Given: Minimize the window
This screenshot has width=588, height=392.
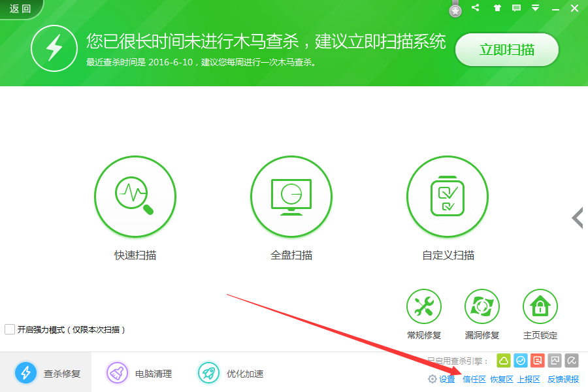Looking at the screenshot, I should tap(555, 8).
